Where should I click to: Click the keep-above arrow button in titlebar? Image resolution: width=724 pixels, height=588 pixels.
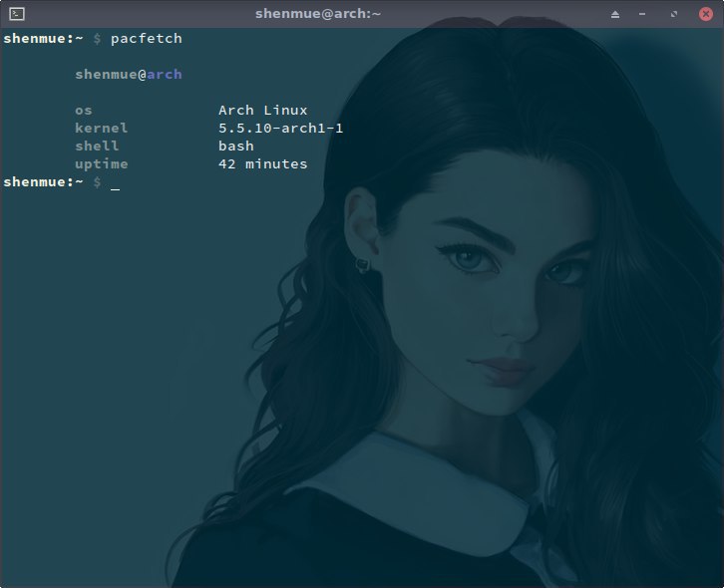615,14
